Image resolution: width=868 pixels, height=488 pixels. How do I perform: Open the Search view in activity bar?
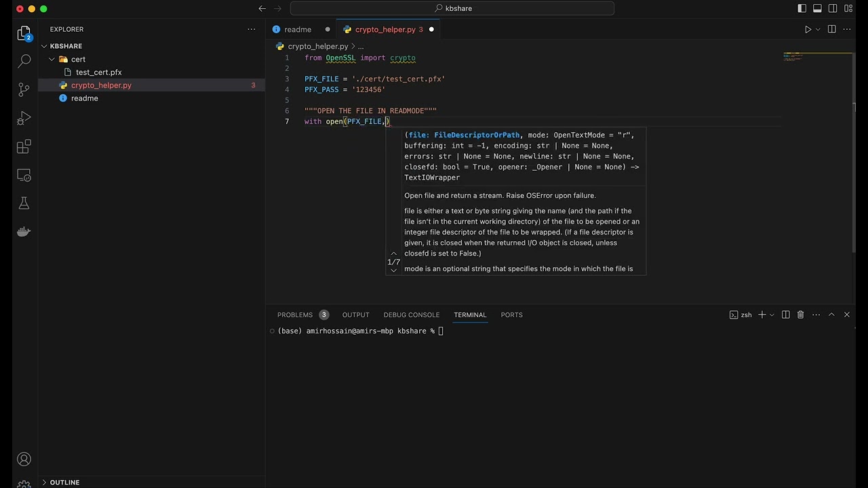point(24,60)
